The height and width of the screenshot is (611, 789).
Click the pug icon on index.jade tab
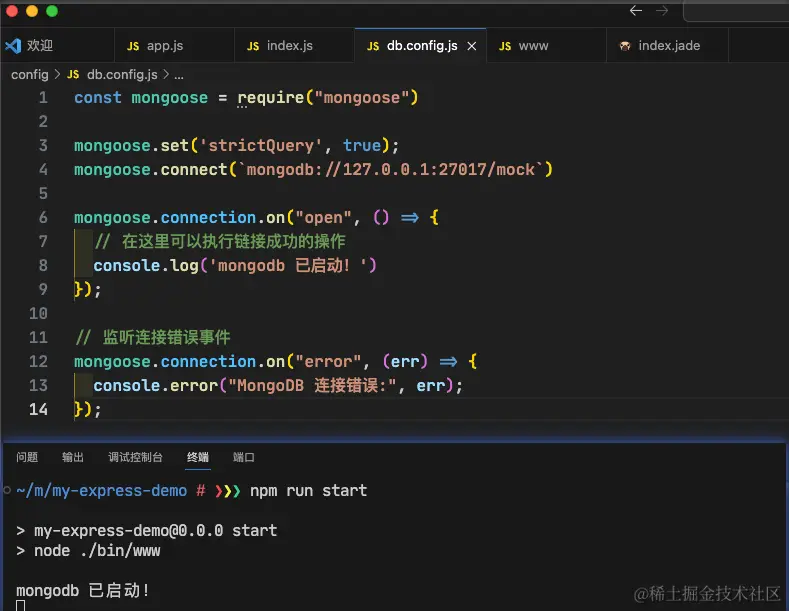pyautogui.click(x=625, y=46)
